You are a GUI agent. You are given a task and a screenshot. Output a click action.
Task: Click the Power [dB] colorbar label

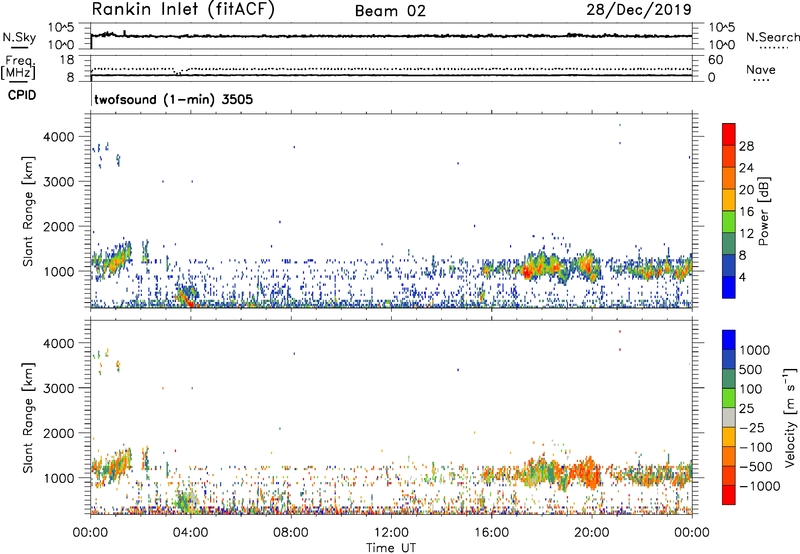(x=764, y=211)
